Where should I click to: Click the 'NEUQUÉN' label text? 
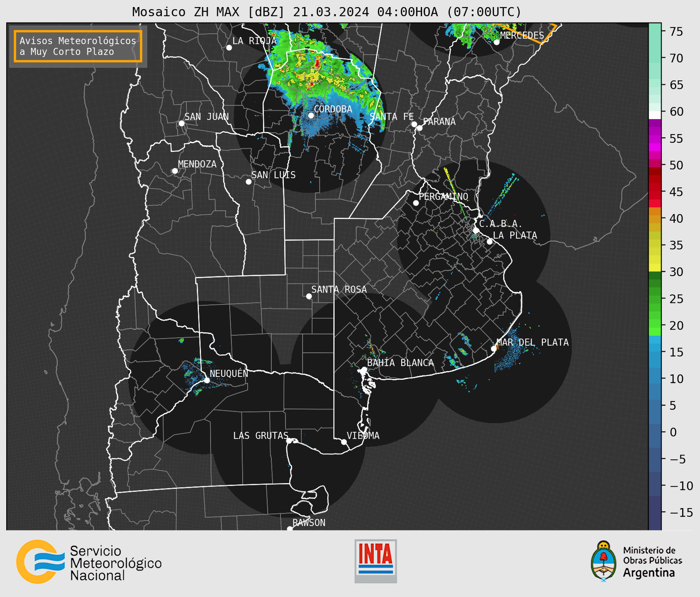pyautogui.click(x=229, y=373)
